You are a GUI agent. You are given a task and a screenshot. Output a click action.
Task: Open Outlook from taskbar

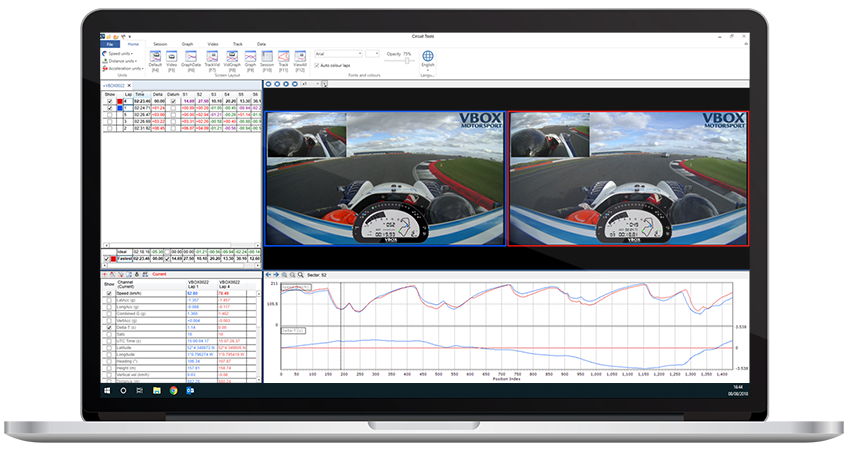click(x=190, y=390)
